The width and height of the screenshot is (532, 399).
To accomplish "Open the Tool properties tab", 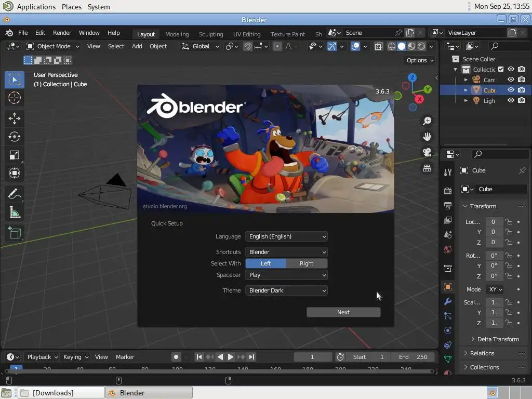I will pyautogui.click(x=447, y=172).
